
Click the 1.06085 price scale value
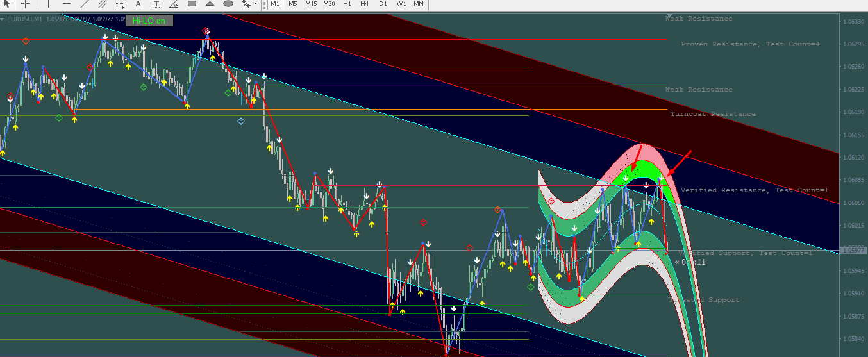pos(853,180)
